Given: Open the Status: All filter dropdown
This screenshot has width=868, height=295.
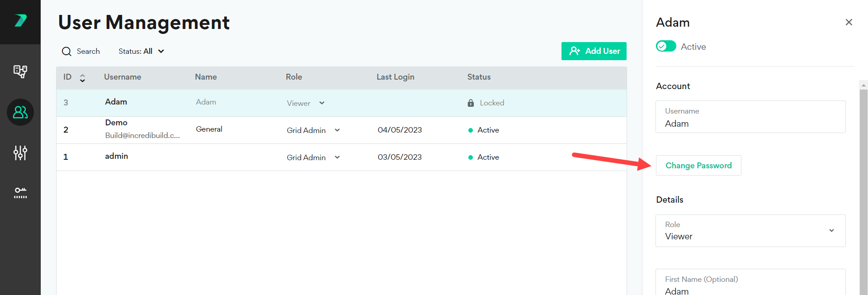Looking at the screenshot, I should point(141,52).
